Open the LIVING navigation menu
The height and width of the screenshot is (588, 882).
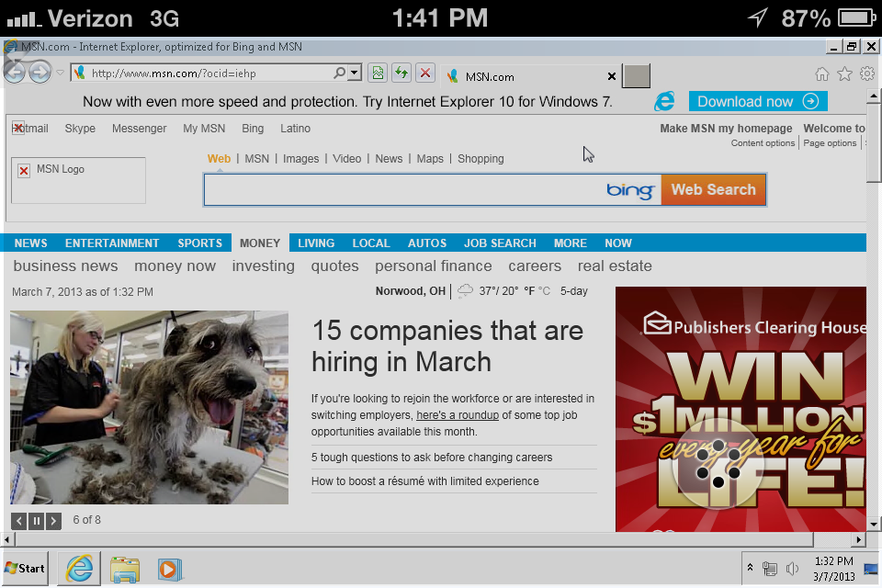pyautogui.click(x=316, y=243)
